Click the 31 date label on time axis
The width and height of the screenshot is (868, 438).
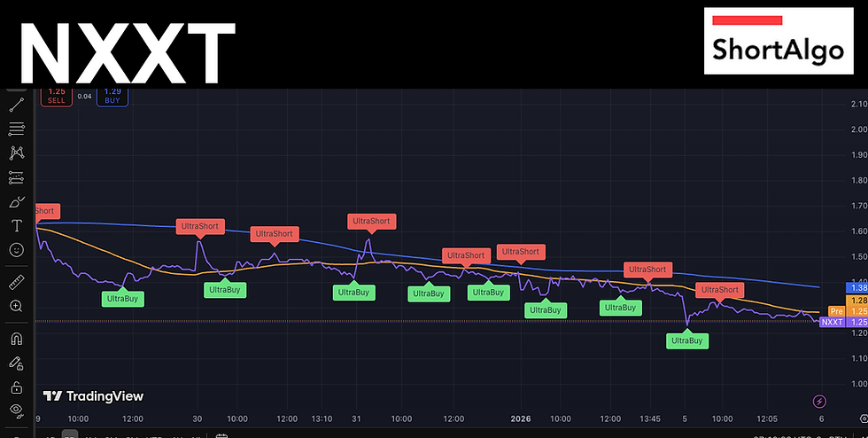356,418
